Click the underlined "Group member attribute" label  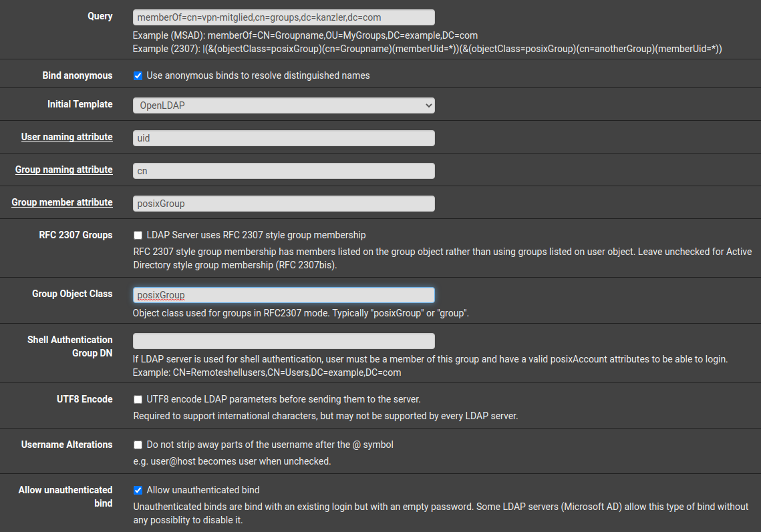[x=62, y=202]
